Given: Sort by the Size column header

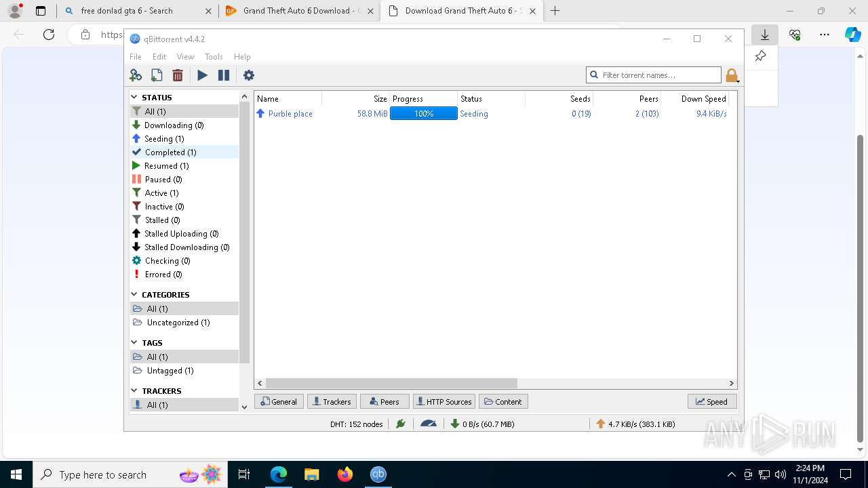Looking at the screenshot, I should point(355,98).
